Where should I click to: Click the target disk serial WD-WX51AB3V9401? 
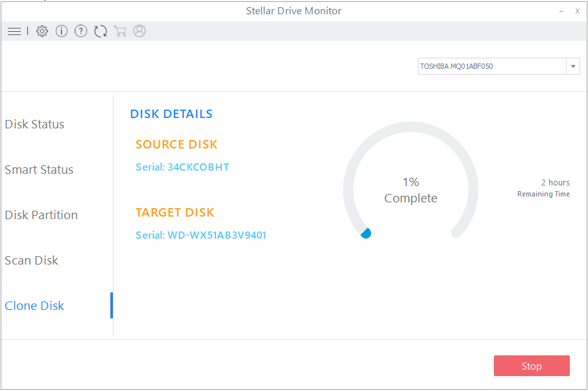[201, 235]
